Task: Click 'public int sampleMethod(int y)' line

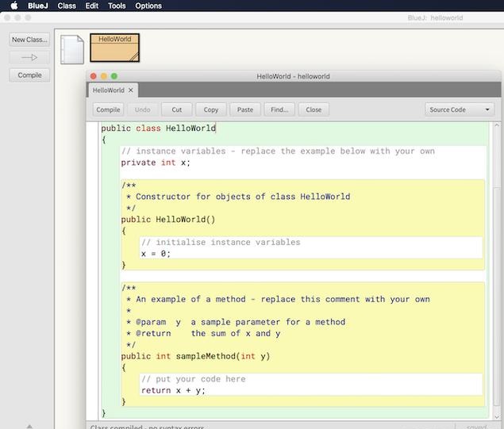Action: (x=195, y=356)
